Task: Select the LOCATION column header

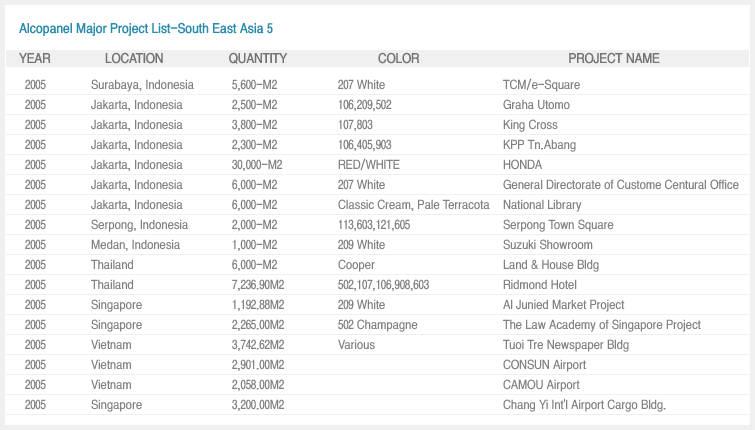Action: click(x=134, y=58)
